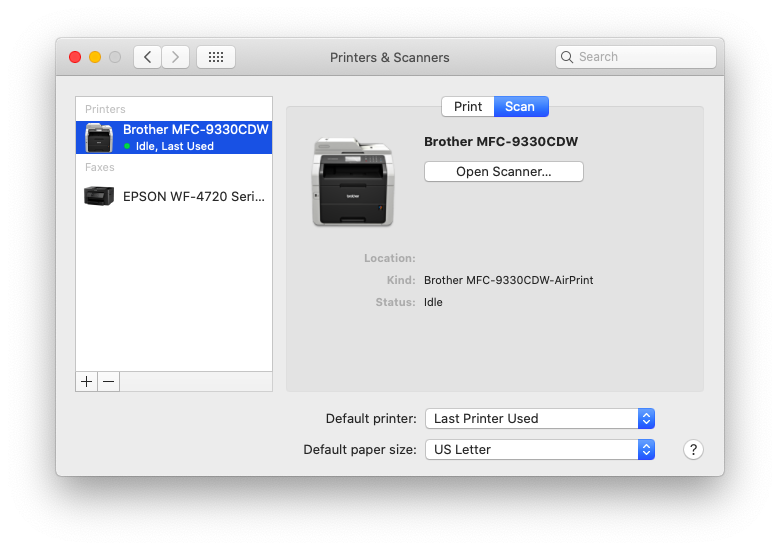
Task: Click the 'Default paper size:' label
Action: point(360,450)
